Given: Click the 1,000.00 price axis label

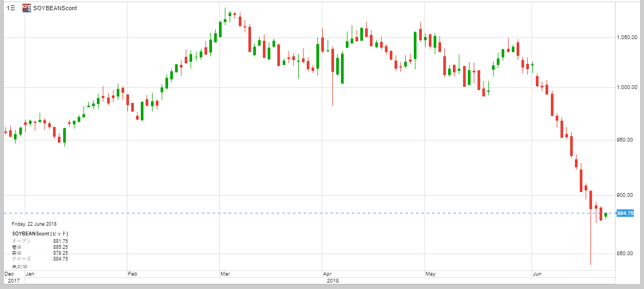Looking at the screenshot, I should point(627,87).
